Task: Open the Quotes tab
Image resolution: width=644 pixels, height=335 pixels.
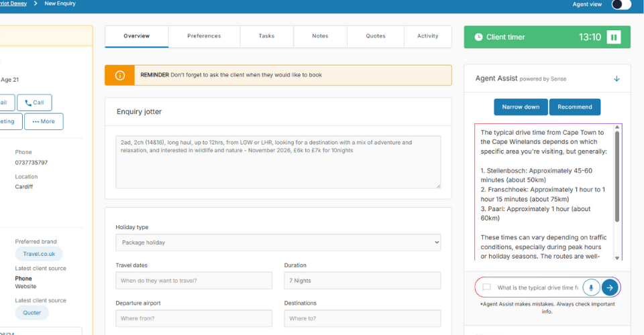Action: pos(376,36)
